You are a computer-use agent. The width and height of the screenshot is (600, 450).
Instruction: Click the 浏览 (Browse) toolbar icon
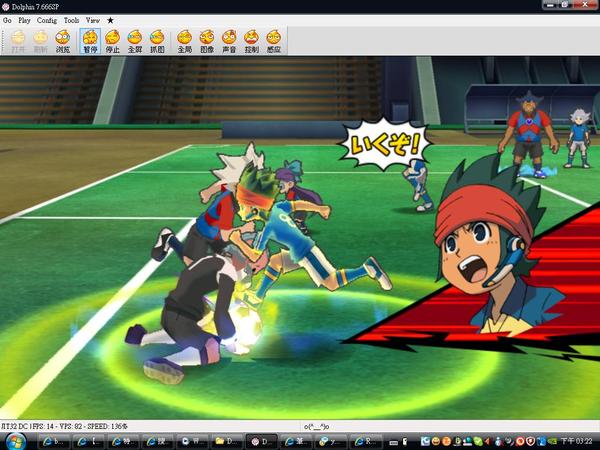tap(63, 41)
